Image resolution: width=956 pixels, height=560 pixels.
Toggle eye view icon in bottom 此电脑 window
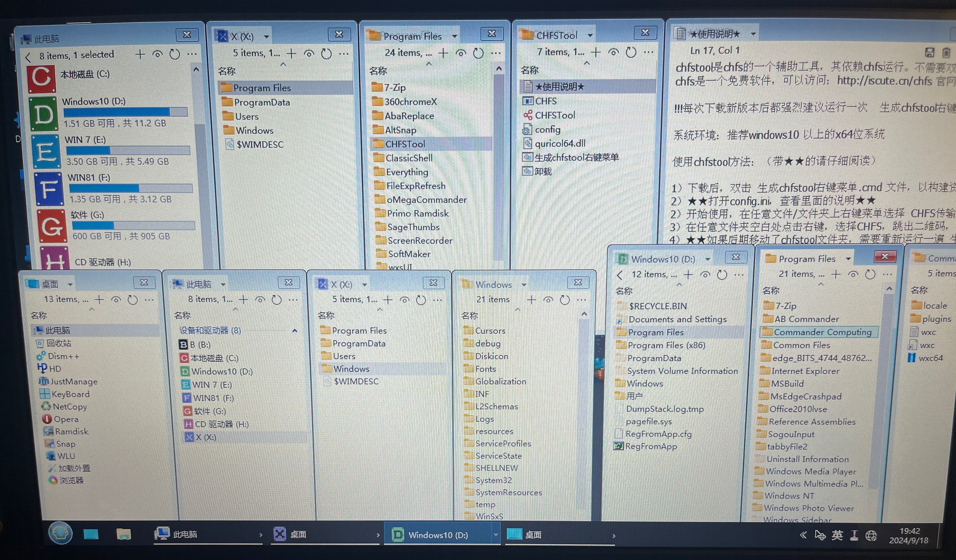point(260,300)
